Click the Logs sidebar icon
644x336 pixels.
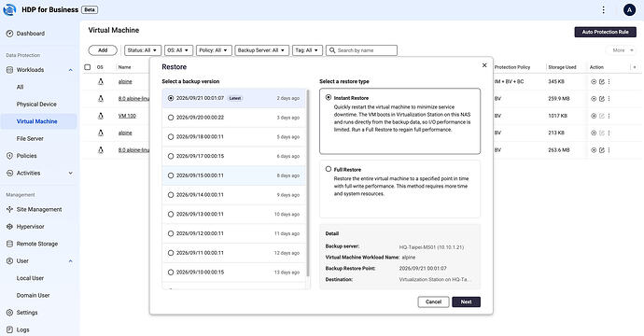tap(10, 329)
